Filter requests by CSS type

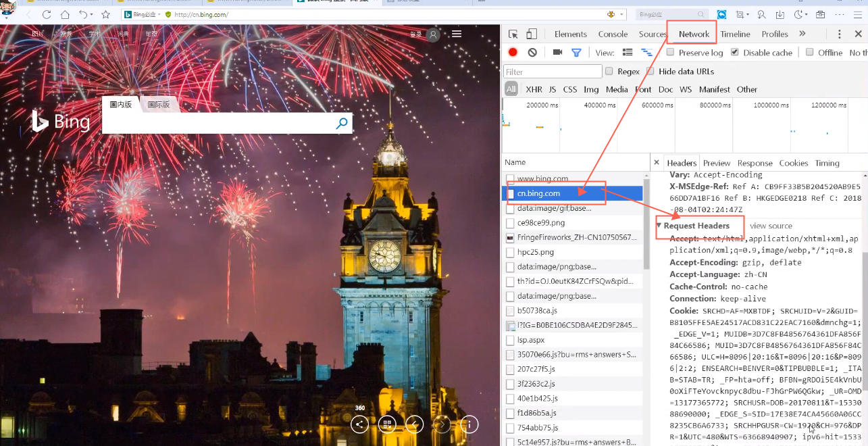(x=570, y=89)
